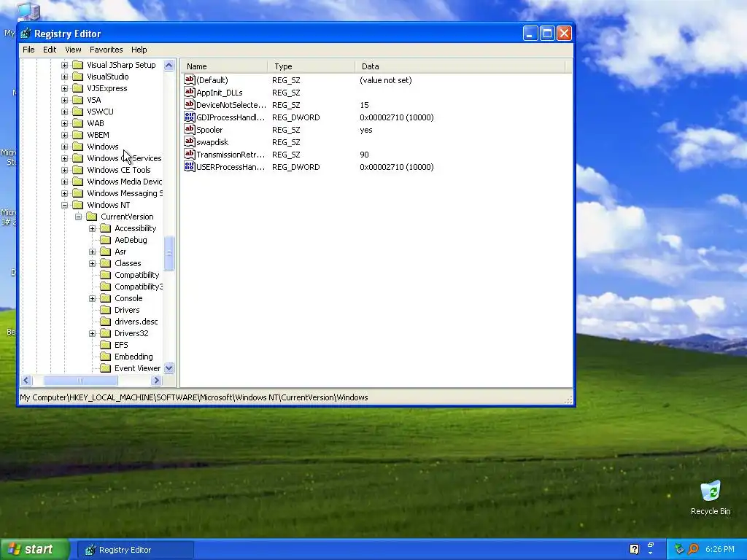Click the AppInit_DLLs string value icon
This screenshot has height=560, width=747.
tap(189, 92)
